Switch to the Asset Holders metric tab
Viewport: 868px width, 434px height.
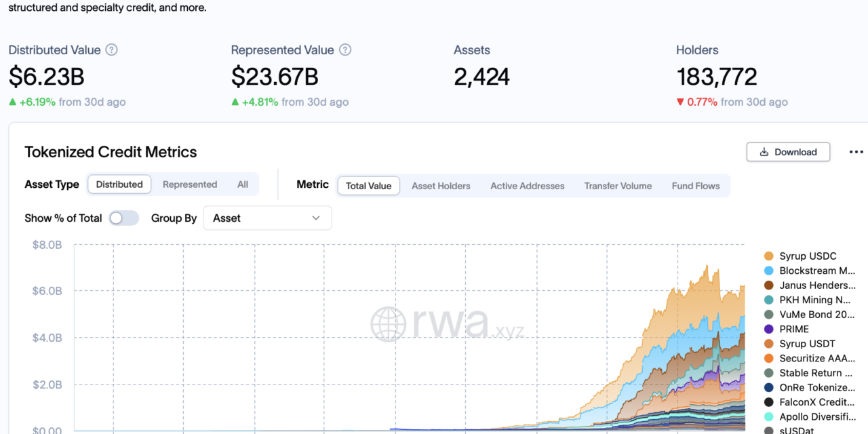[x=441, y=186]
